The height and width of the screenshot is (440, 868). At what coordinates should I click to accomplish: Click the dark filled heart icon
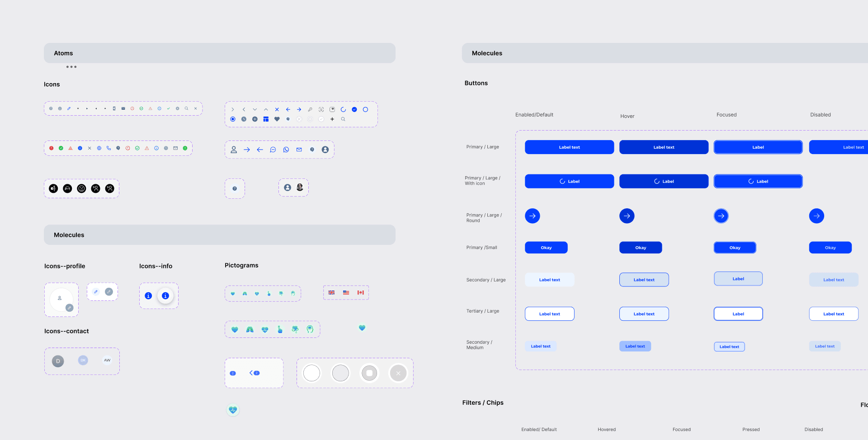click(x=277, y=119)
